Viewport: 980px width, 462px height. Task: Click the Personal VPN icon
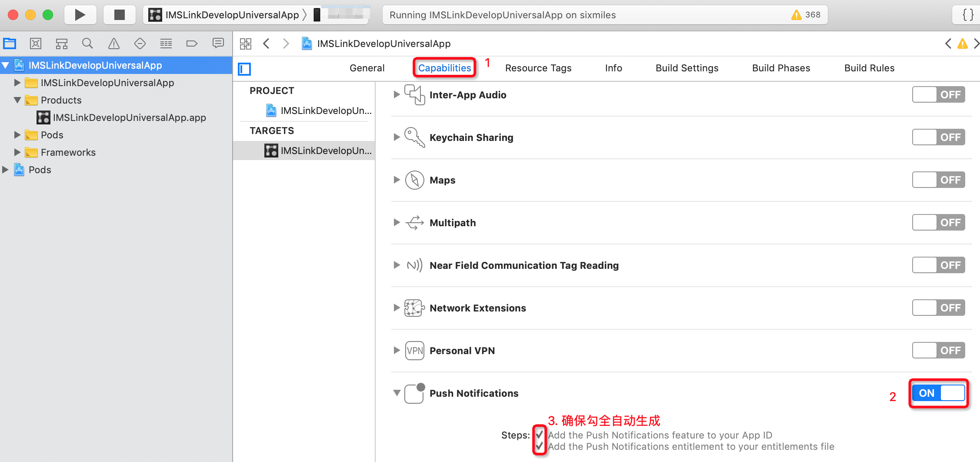415,351
